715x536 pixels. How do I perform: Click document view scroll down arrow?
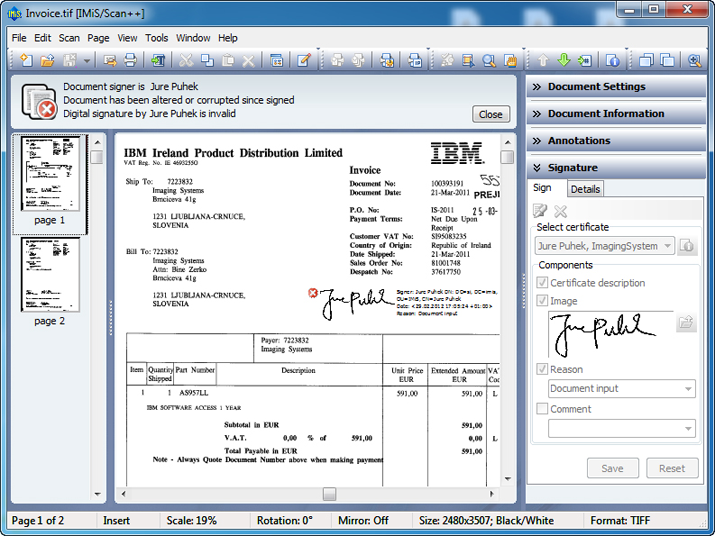(x=508, y=479)
